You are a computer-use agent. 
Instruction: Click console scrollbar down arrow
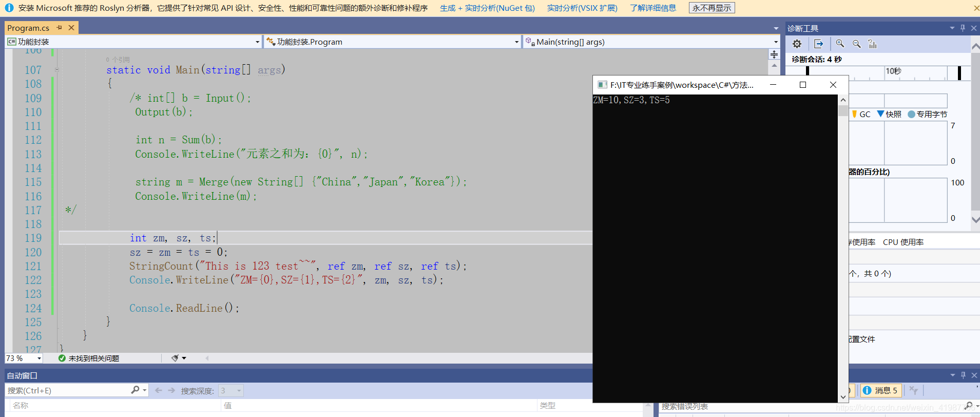[x=843, y=397]
